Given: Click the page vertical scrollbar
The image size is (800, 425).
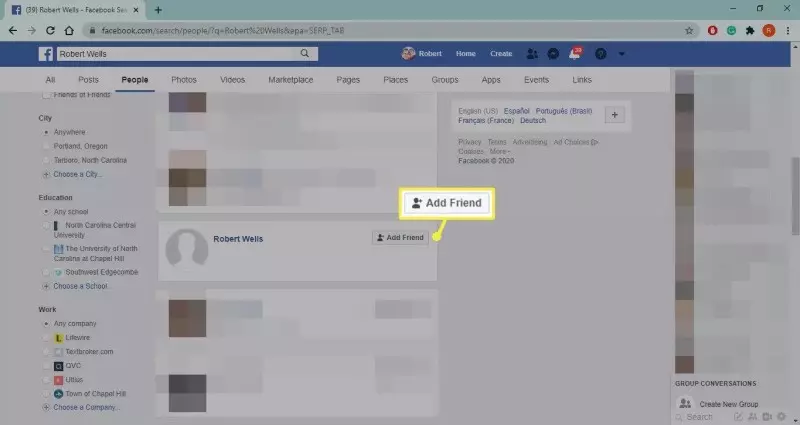Looking at the screenshot, I should [795, 196].
